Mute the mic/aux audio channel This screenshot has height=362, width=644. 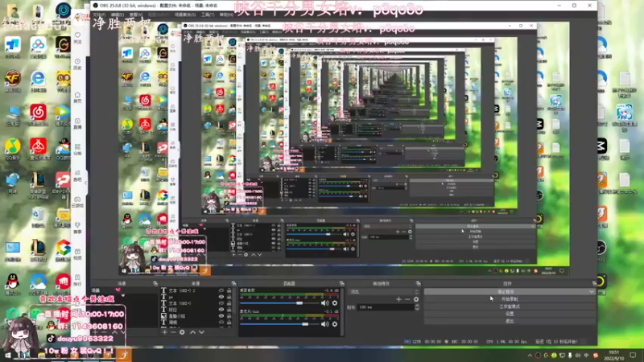click(325, 324)
